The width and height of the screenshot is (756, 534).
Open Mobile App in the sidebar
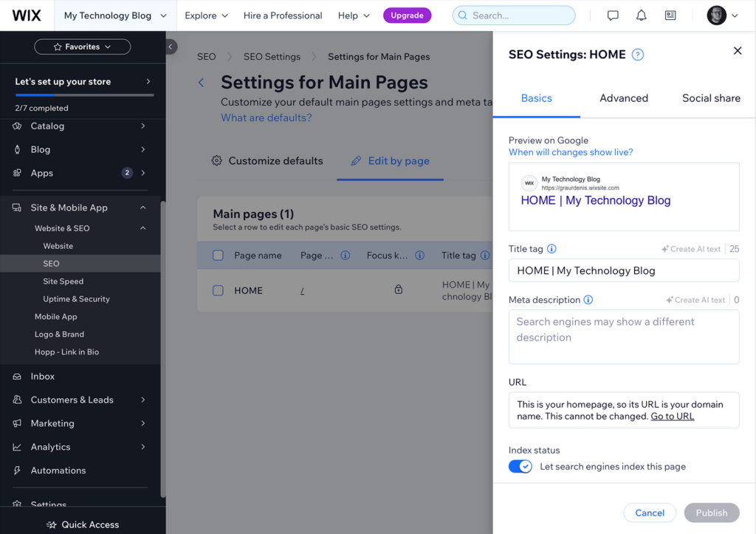[x=56, y=316]
